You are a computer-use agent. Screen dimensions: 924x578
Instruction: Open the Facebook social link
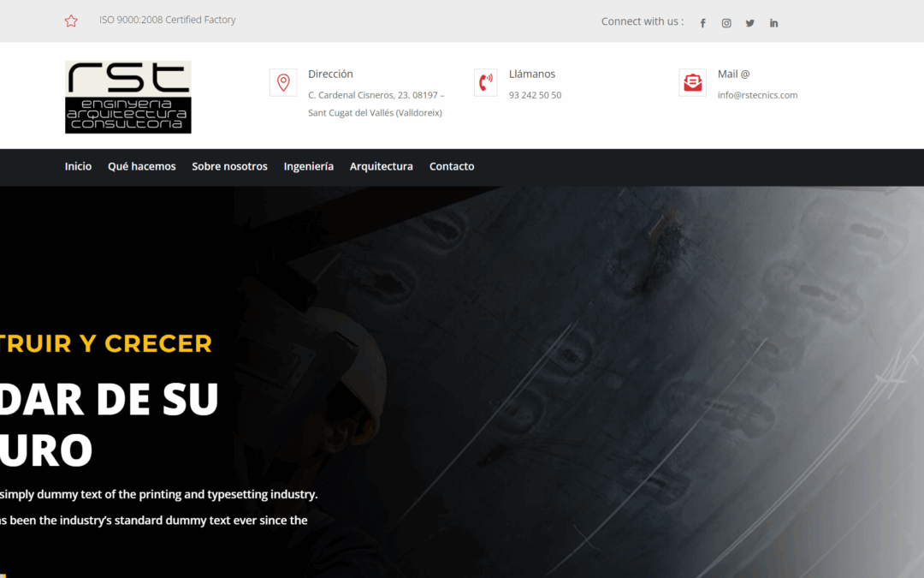[x=703, y=23]
